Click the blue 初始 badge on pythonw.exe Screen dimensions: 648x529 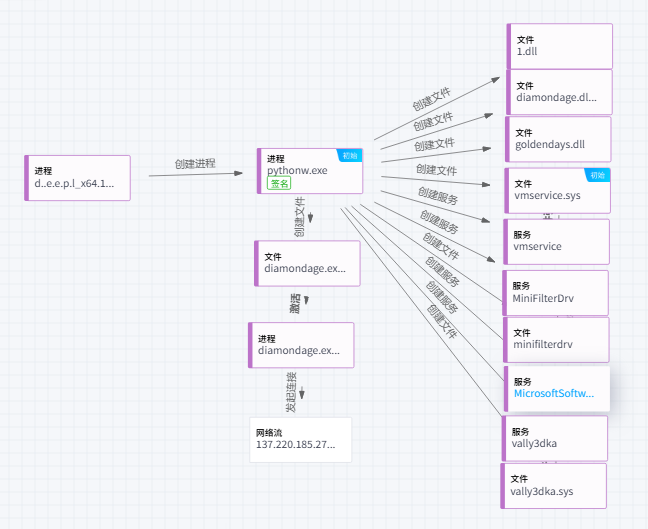point(349,155)
